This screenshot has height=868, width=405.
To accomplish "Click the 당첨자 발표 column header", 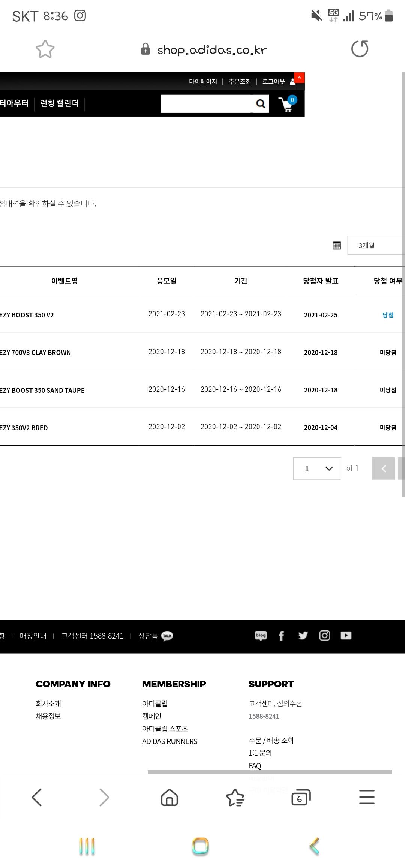I will point(321,281).
